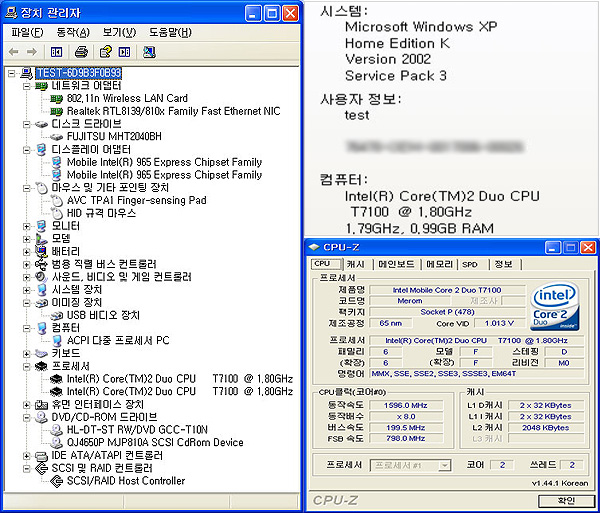Click the HL-DT-ST RW/DVD drive icon
The height and width of the screenshot is (513, 600).
pyautogui.click(x=56, y=430)
